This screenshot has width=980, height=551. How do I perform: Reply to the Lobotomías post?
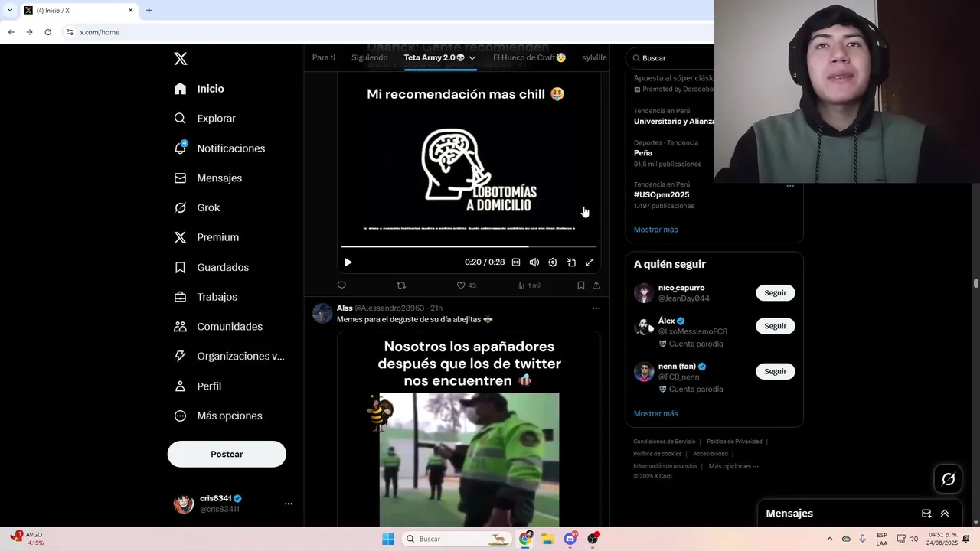pyautogui.click(x=341, y=285)
